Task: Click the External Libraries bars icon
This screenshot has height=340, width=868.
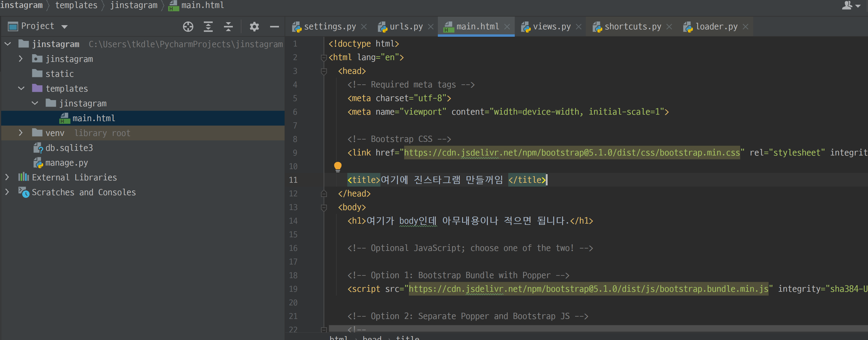Action: click(23, 177)
